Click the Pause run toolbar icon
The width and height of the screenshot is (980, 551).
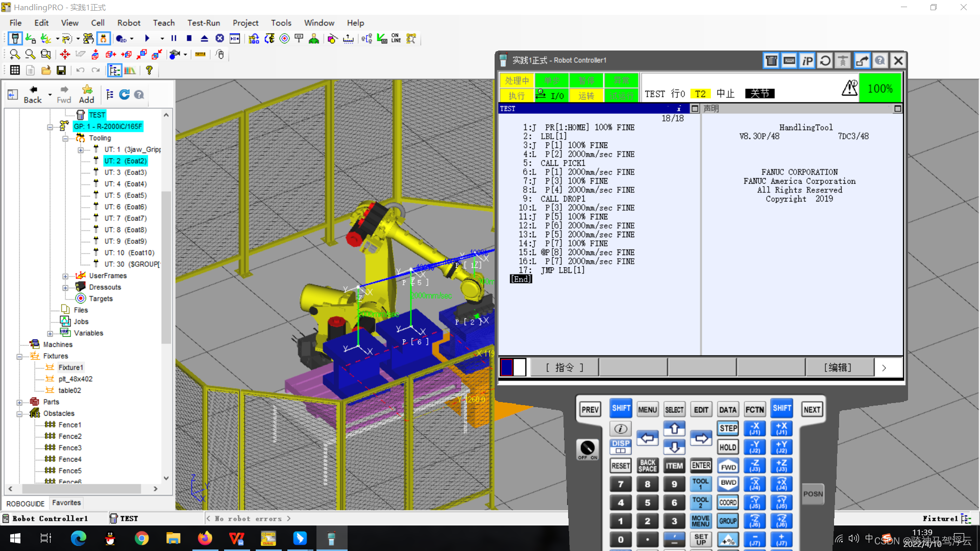coord(174,38)
